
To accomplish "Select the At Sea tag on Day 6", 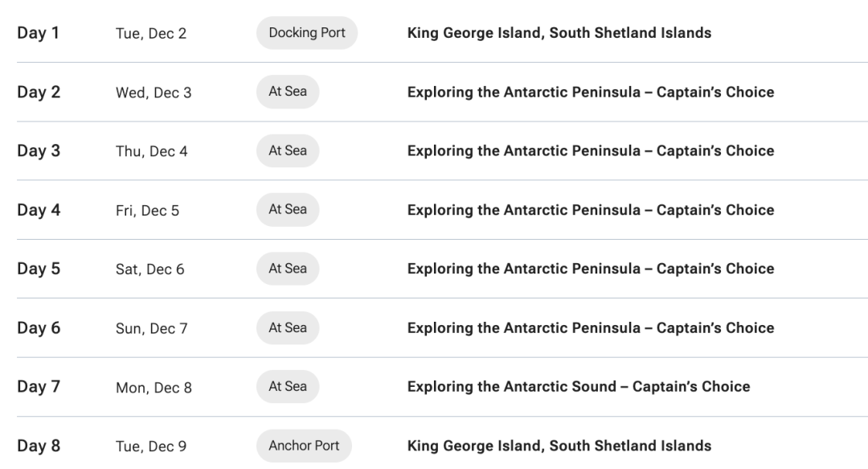I will pos(288,327).
